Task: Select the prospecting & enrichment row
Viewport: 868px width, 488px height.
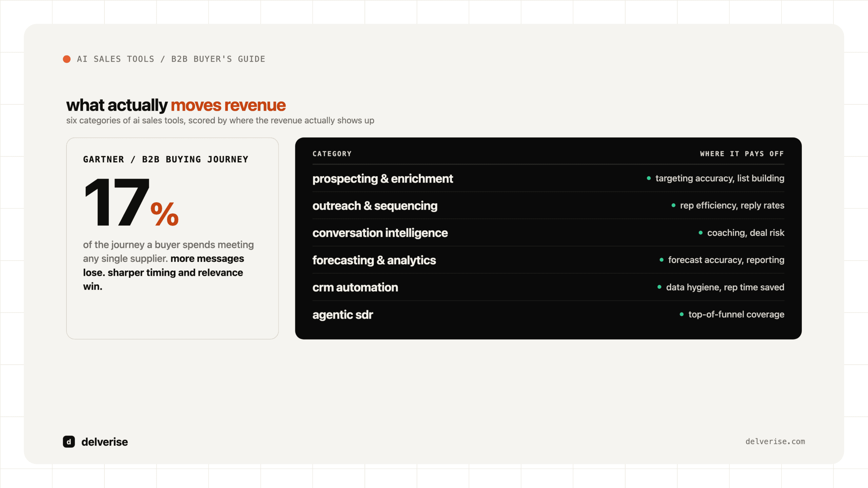Action: pyautogui.click(x=548, y=178)
